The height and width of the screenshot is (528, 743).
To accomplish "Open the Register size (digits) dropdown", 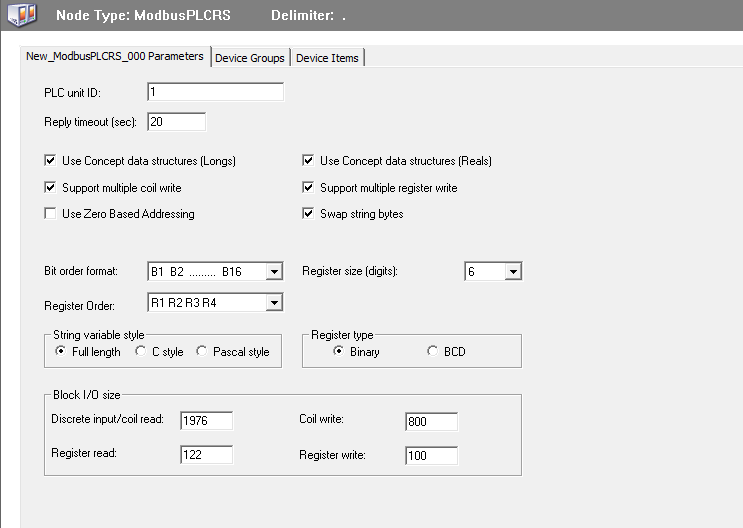I will pyautogui.click(x=512, y=272).
